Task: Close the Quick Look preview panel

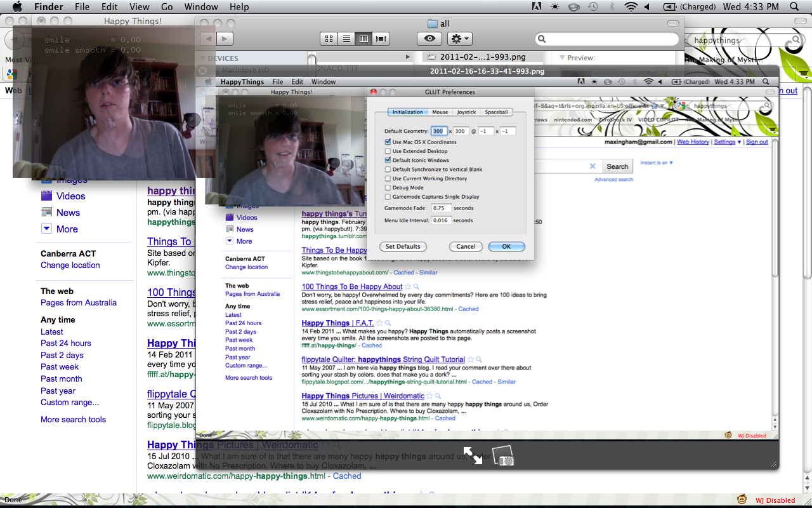Action: 203,70
